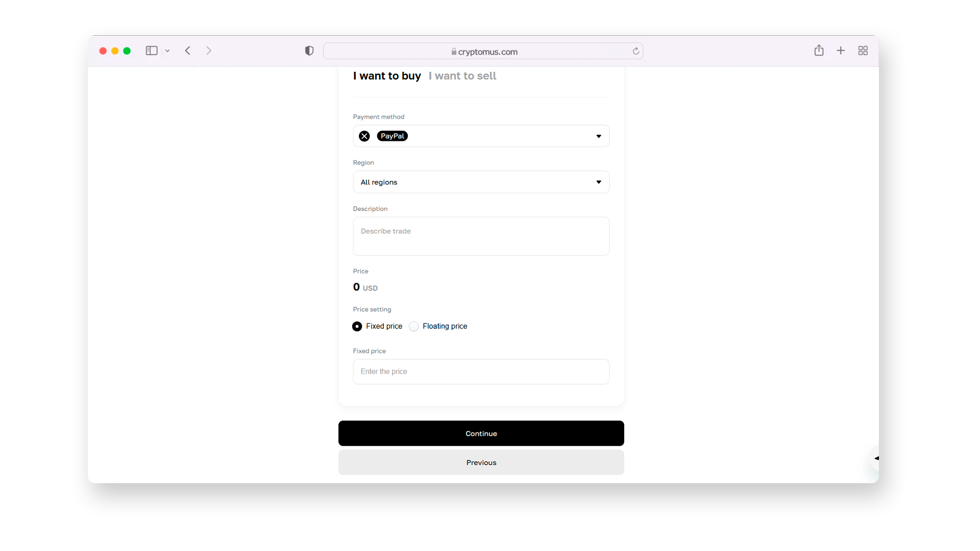The width and height of the screenshot is (980, 551).
Task: Select the Floating price radio button
Action: pyautogui.click(x=413, y=325)
